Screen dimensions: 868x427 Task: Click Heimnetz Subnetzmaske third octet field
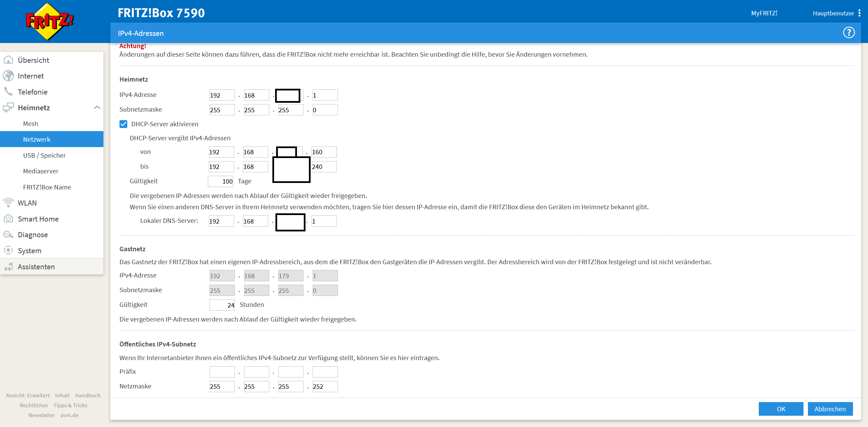[x=291, y=110]
